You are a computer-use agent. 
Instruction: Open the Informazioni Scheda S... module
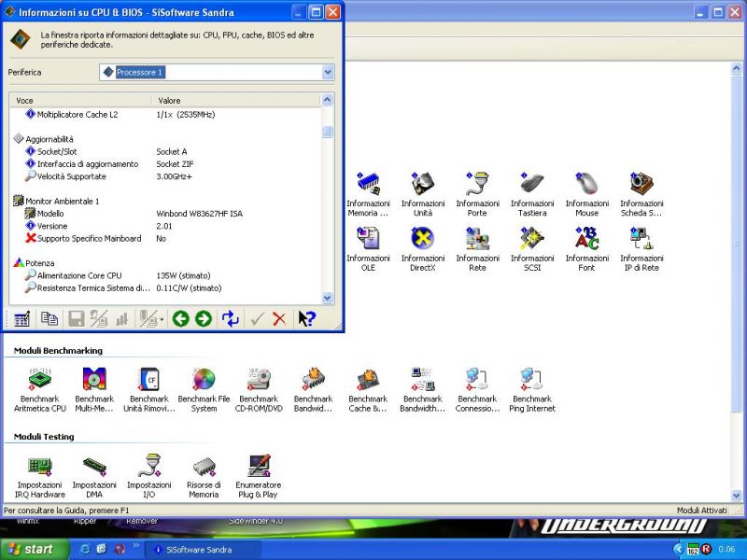click(x=641, y=194)
